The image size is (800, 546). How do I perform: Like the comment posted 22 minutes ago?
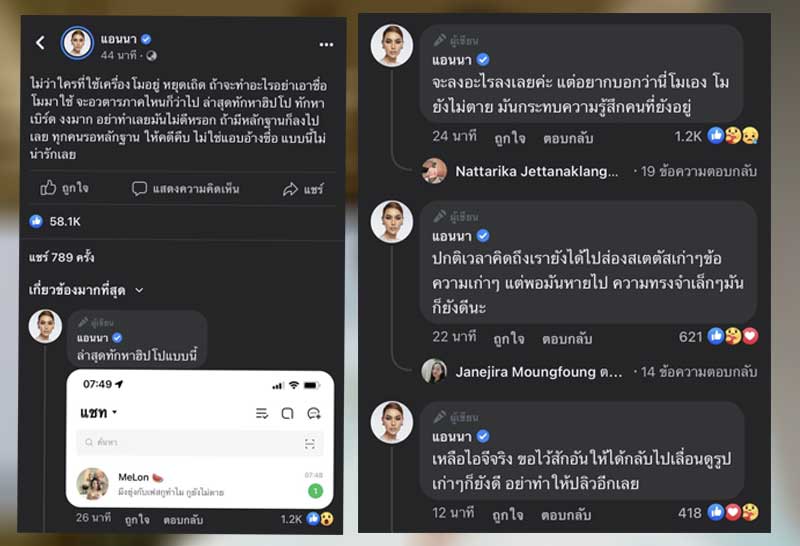point(510,338)
